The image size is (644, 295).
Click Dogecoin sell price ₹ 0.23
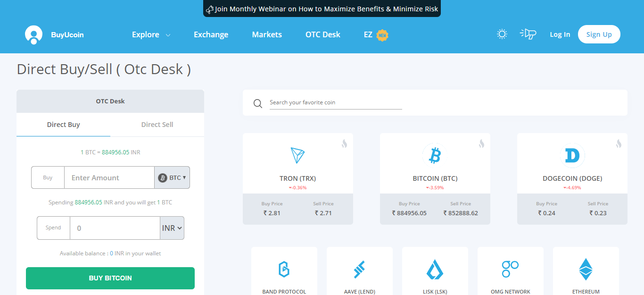tap(598, 213)
